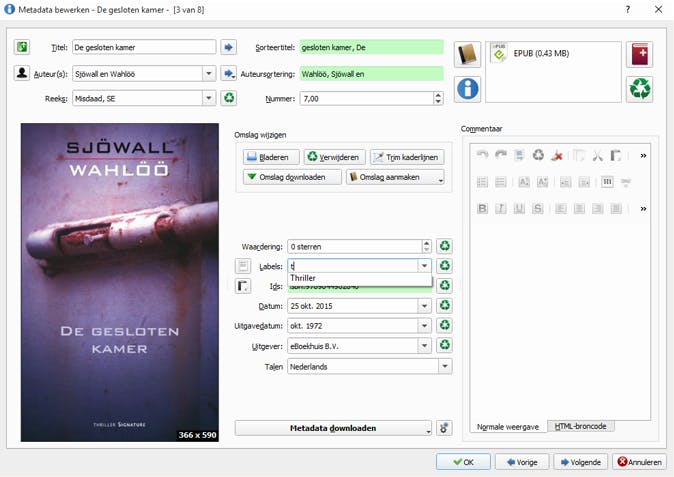Click the Omslag downloaden button
This screenshot has width=674, height=477.
pyautogui.click(x=292, y=177)
